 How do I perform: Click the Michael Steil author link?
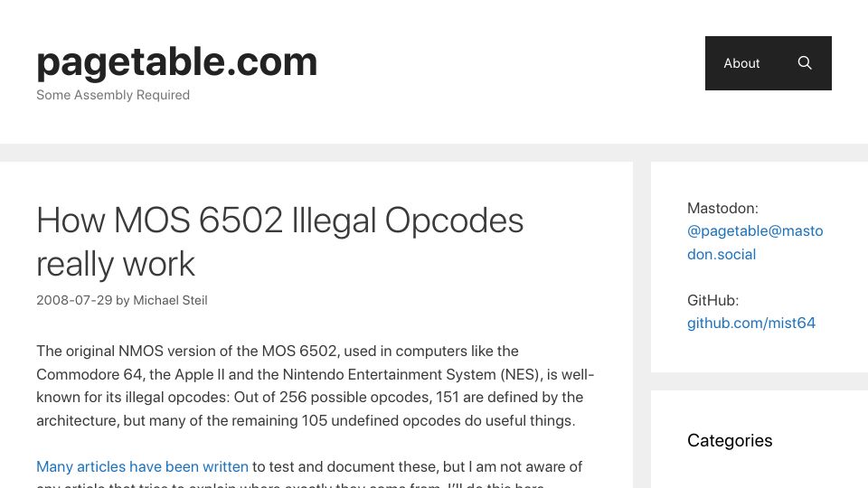point(170,300)
